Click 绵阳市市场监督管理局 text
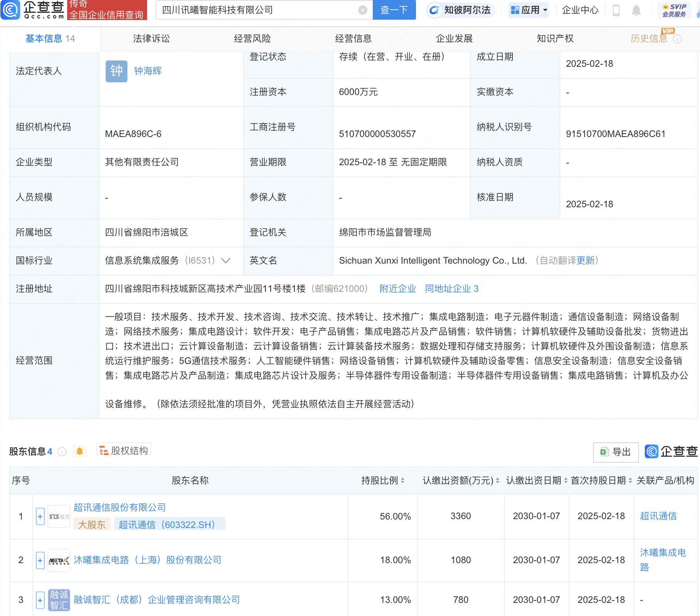Viewport: 700px width, 616px height. click(385, 232)
